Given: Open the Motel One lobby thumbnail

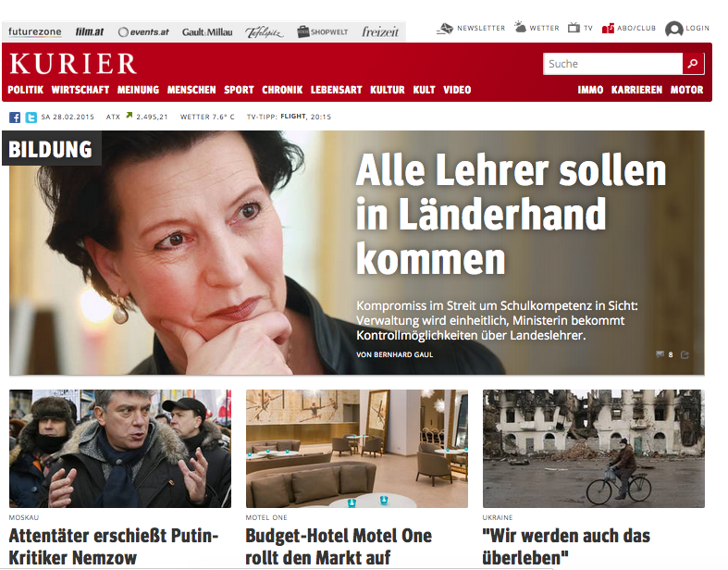Looking at the screenshot, I should (x=356, y=448).
